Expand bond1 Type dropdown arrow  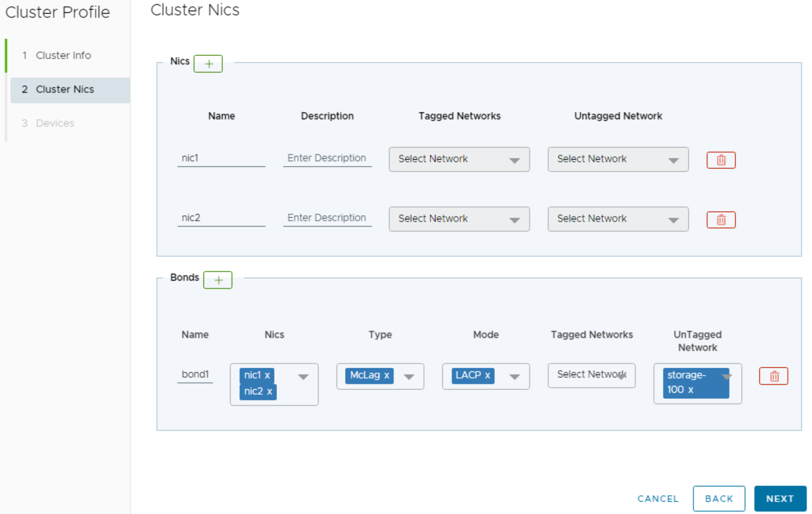[x=409, y=377]
